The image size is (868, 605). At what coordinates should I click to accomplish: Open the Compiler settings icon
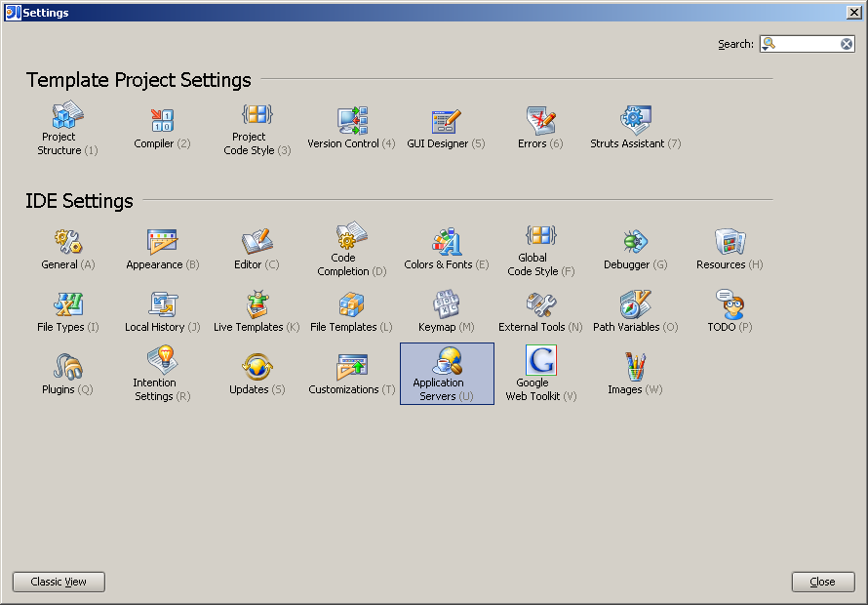click(x=162, y=120)
